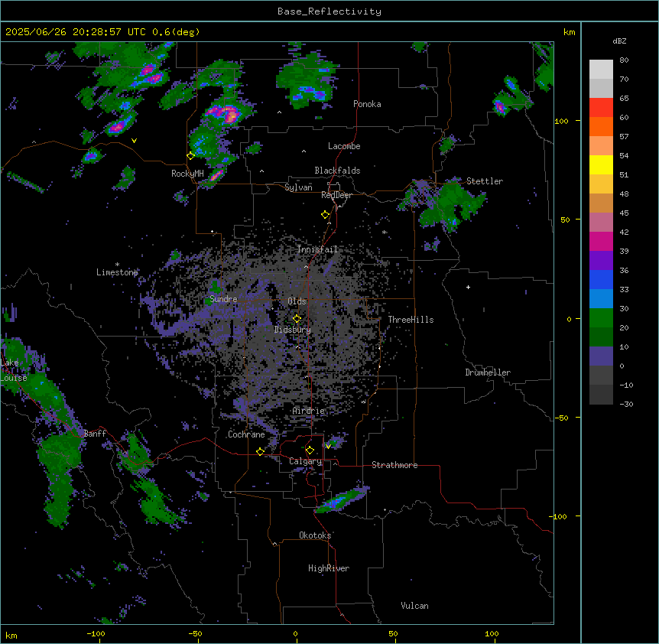Click the Limestone label
Image resolution: width=659 pixels, height=644 pixels.
click(117, 272)
